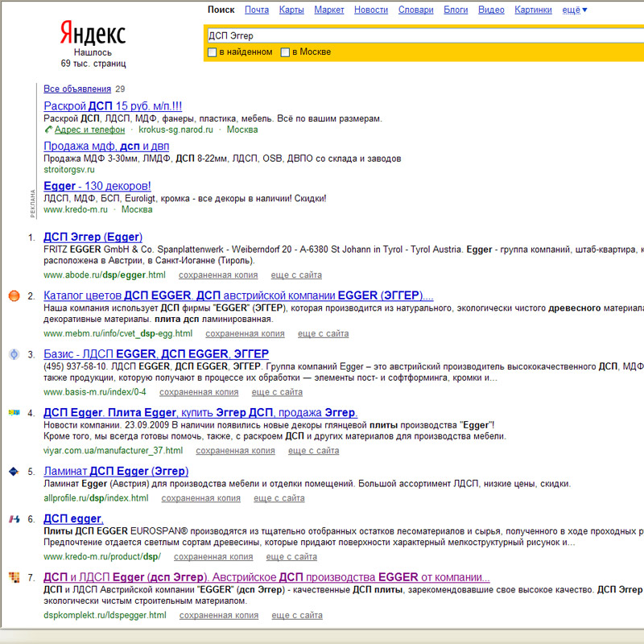Open ad 'Продажа мдф, дсп и двп'
This screenshot has height=644, width=644.
tap(106, 147)
